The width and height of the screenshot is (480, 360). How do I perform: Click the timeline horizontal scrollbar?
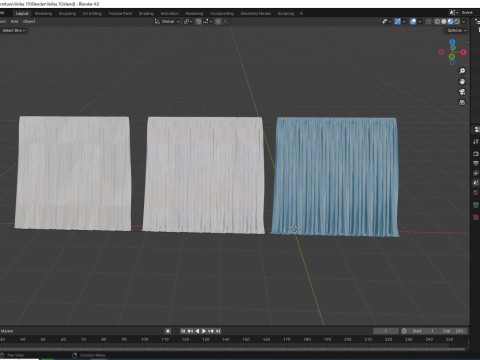tap(233, 349)
